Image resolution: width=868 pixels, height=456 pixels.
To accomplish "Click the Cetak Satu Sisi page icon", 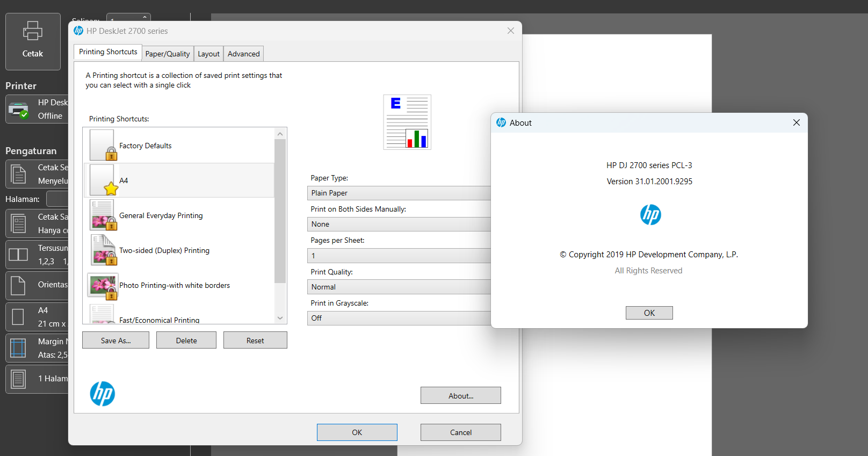I will (x=19, y=223).
